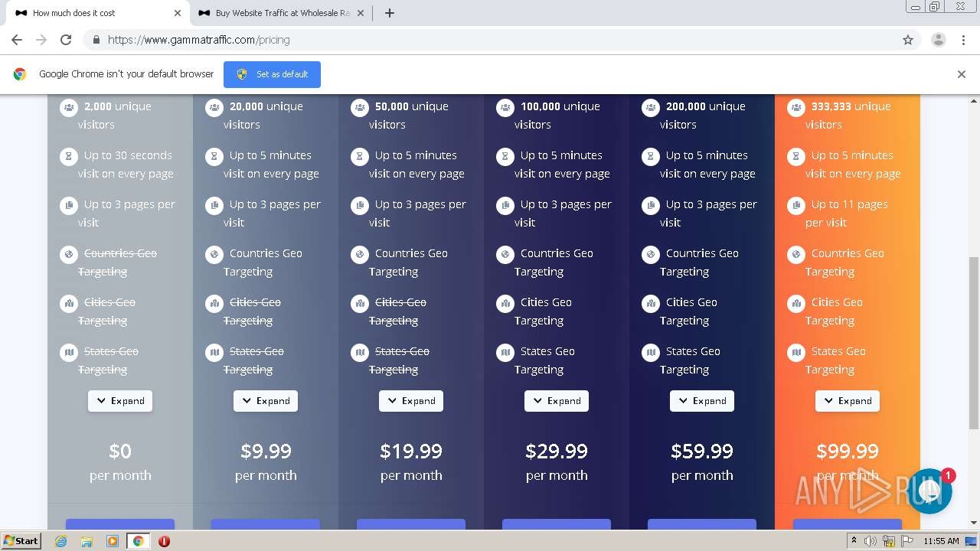Viewport: 980px width, 551px height.
Task: Click hourglass icon next to Up to 30 seconds
Action: [x=69, y=156]
